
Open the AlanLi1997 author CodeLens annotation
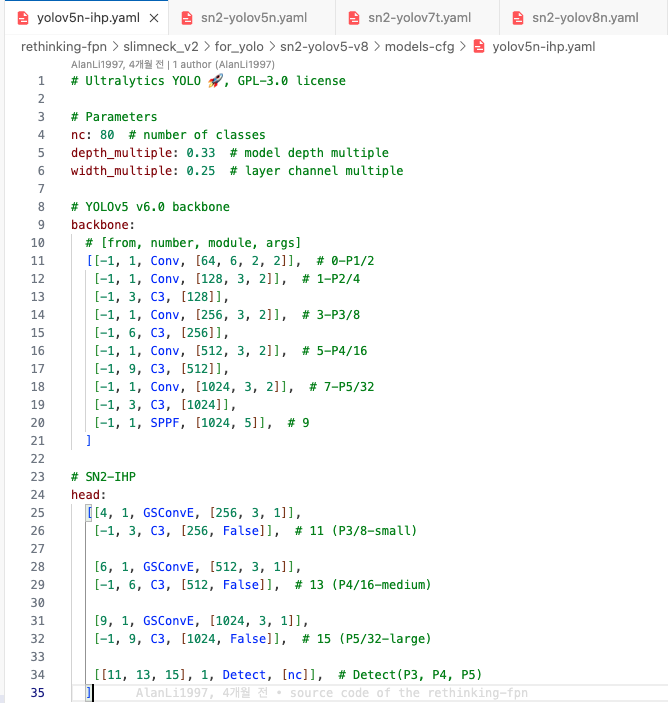pyautogui.click(x=173, y=65)
